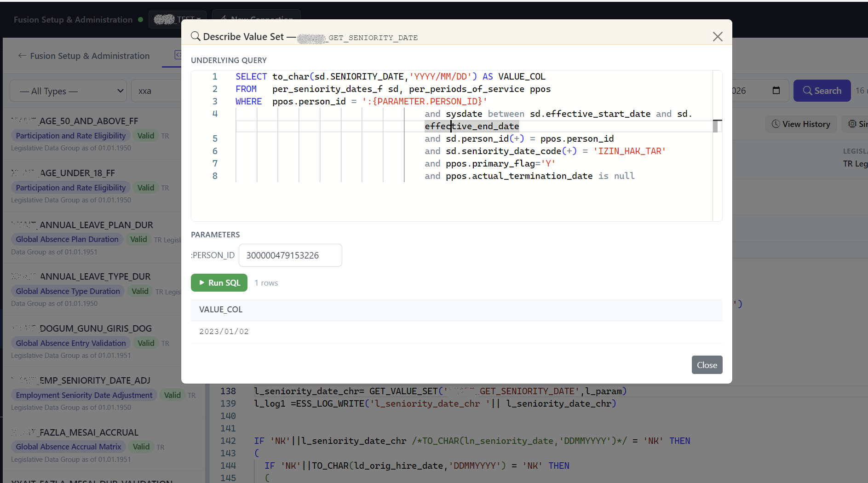Click the gray Close button in dialog

coord(707,365)
